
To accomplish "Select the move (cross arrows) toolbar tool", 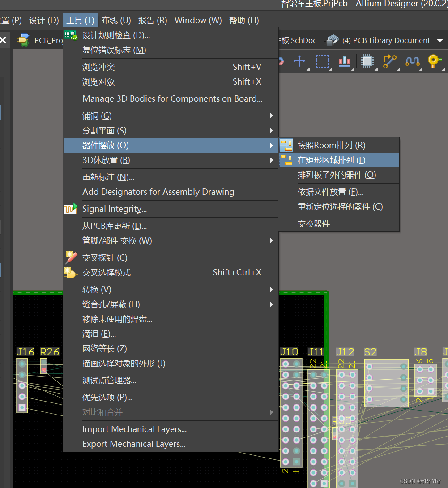I will coord(299,61).
